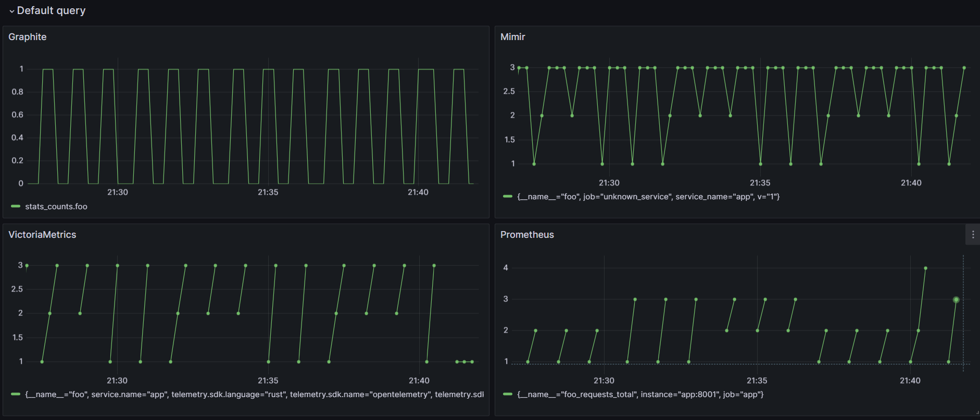
Task: Click the 0.8 y-axis label in Graphite
Action: pos(18,92)
